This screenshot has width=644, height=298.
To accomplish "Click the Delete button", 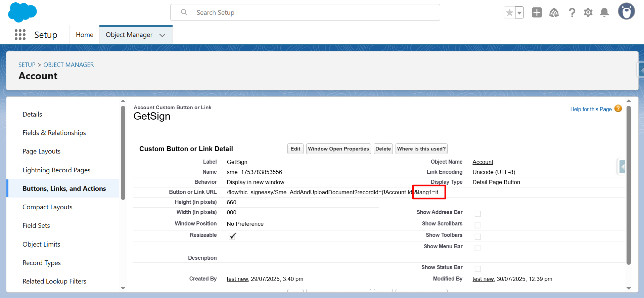I will pos(383,149).
